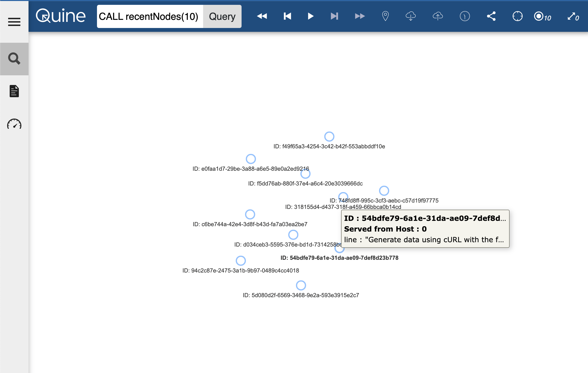Image resolution: width=588 pixels, height=373 pixels.
Task: Click the query input field
Action: coord(150,17)
